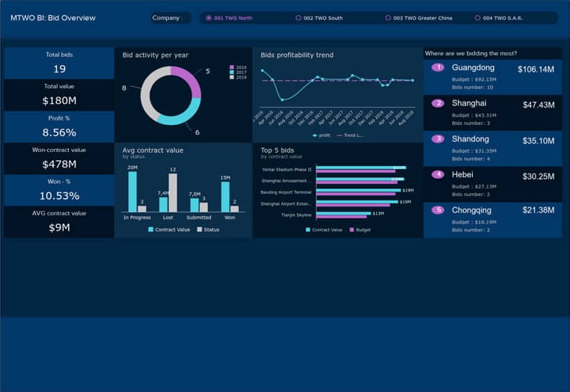
Task: Click the Status legend square in Avg contract value
Action: pyautogui.click(x=200, y=230)
